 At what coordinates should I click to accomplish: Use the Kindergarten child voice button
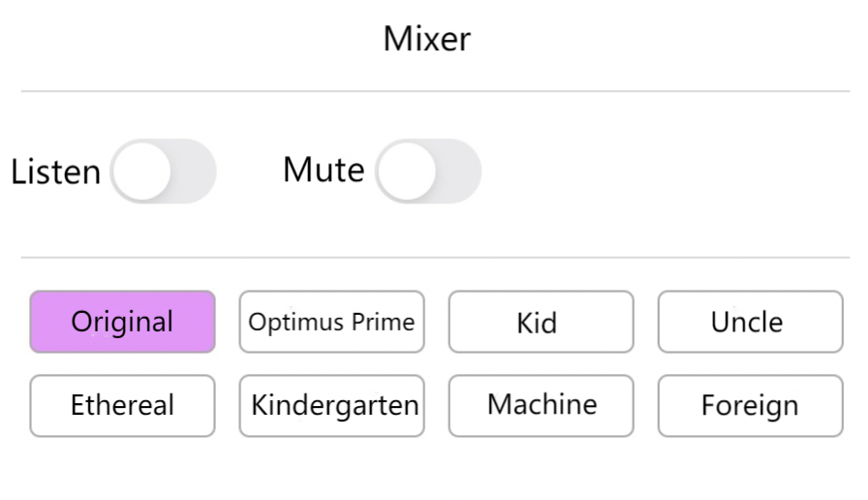pos(331,405)
